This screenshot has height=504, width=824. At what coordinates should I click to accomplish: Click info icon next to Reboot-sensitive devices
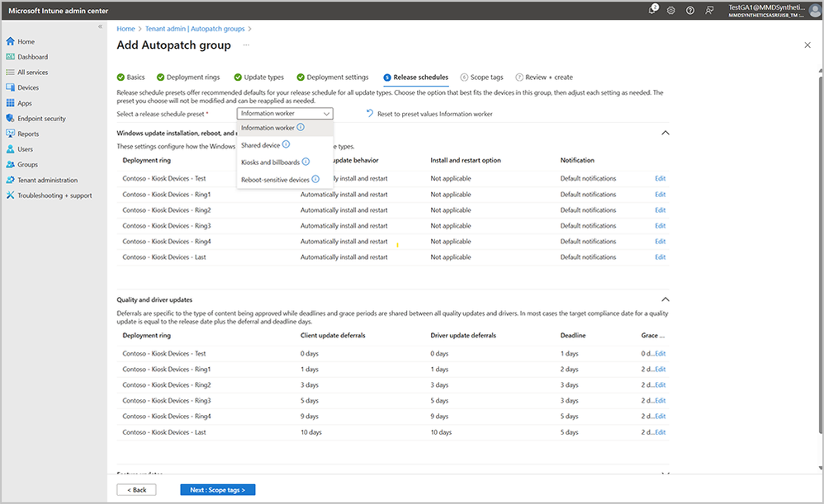pos(315,179)
